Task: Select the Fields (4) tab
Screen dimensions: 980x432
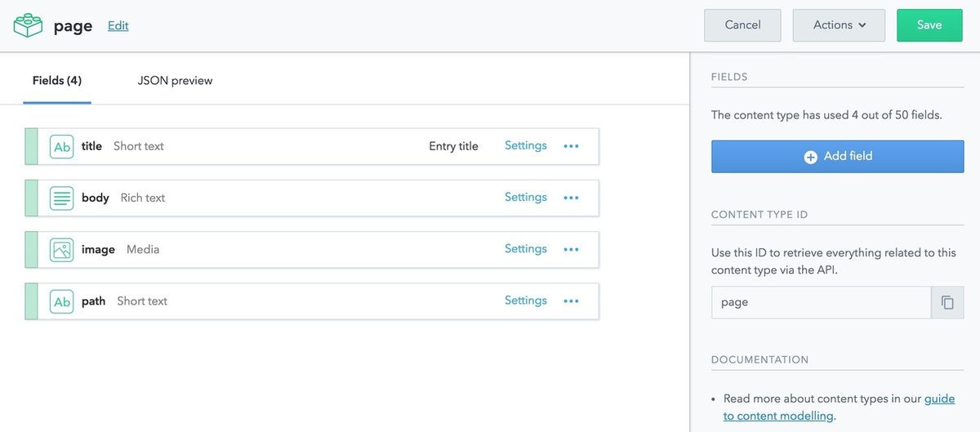Action: point(57,80)
